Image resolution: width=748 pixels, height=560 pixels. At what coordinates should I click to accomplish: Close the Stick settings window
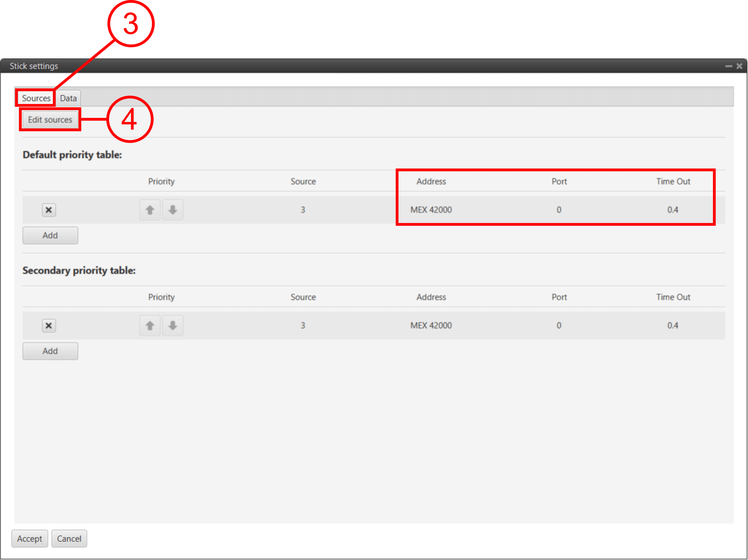(x=739, y=66)
